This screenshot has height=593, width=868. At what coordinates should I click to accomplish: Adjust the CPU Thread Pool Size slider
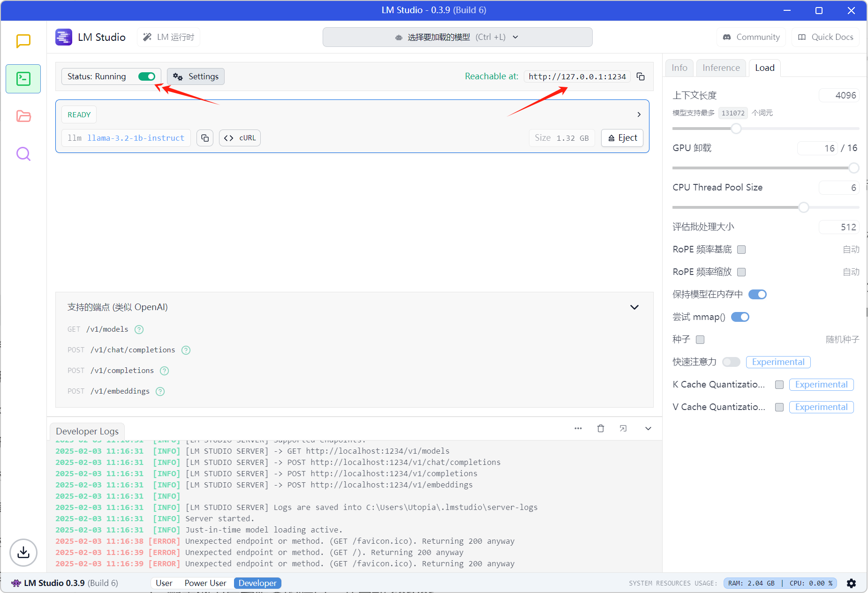(x=804, y=207)
